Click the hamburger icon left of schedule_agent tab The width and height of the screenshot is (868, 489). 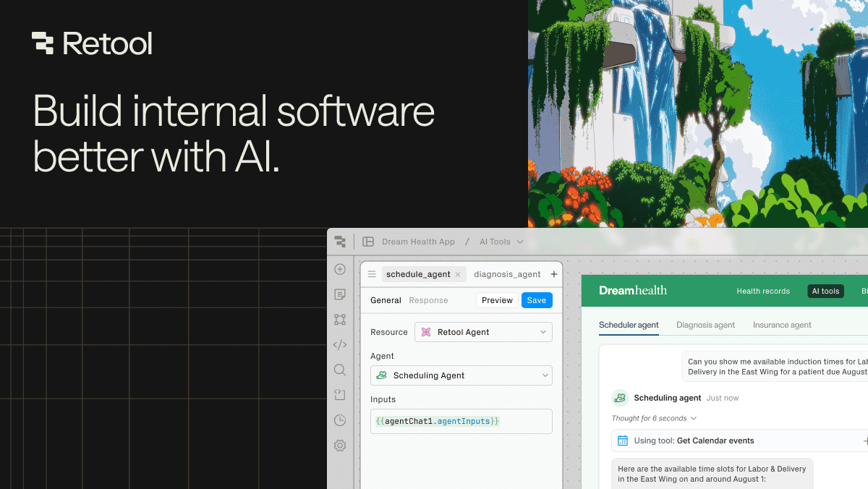(371, 274)
